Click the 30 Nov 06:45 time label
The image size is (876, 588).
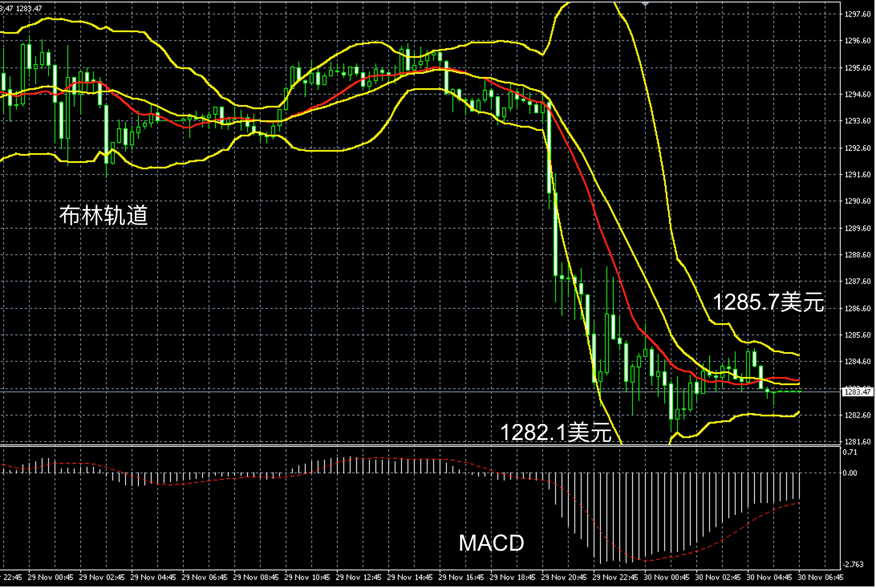[x=820, y=578]
